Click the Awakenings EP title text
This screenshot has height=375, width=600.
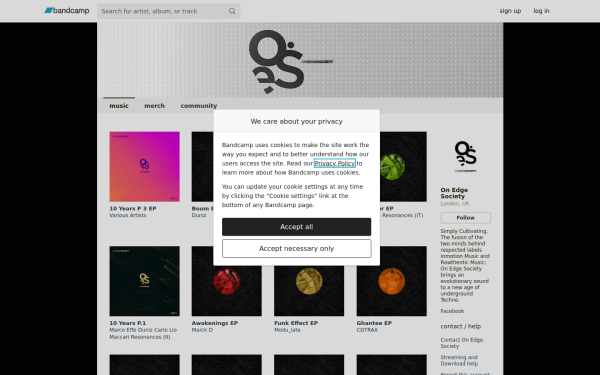click(215, 323)
